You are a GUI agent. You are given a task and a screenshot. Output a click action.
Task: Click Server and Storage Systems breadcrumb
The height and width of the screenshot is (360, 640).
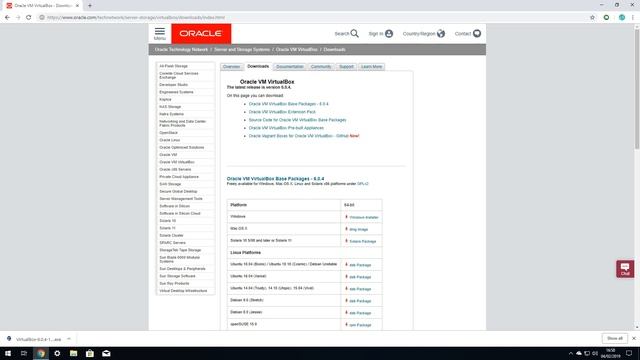coord(242,49)
